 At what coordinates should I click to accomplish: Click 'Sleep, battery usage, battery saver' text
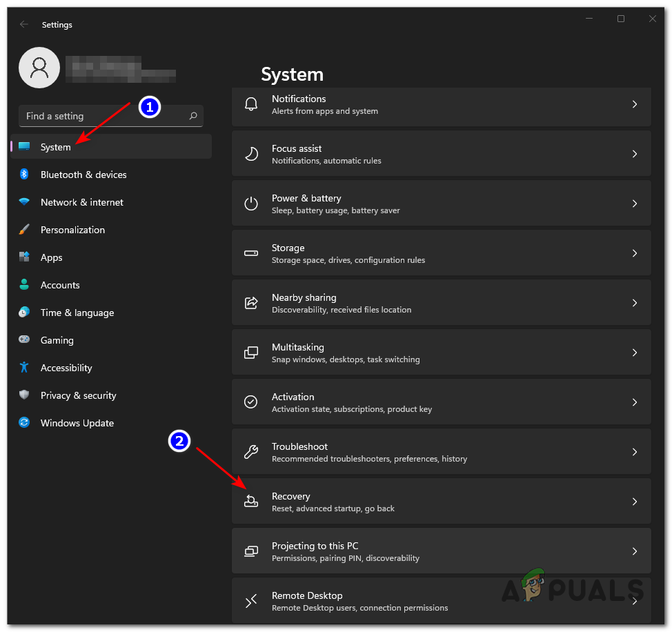[335, 210]
